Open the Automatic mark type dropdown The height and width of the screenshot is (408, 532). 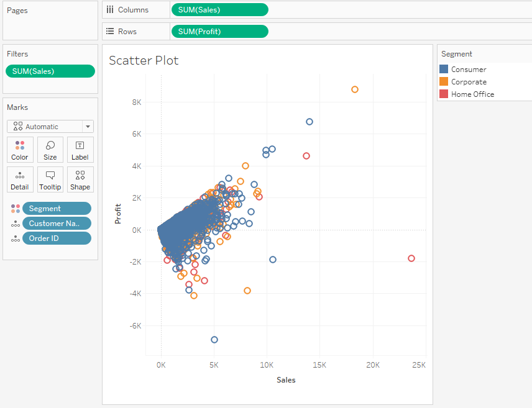coord(50,127)
